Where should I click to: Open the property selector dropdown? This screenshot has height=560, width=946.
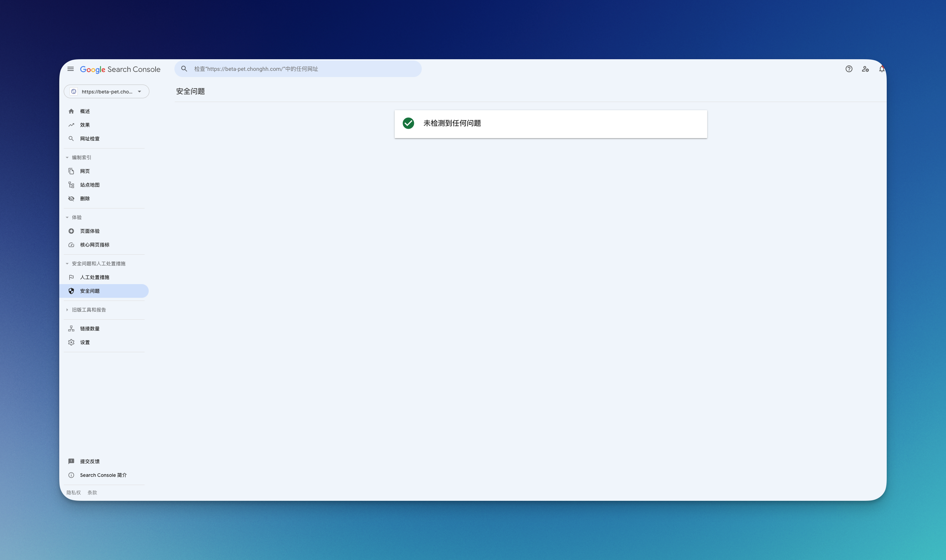tap(107, 91)
